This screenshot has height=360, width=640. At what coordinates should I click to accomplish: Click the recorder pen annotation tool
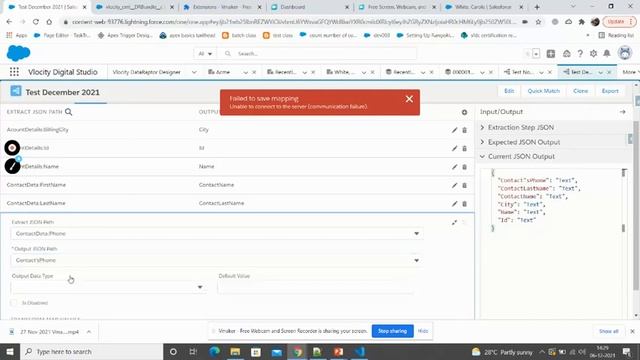coord(12,166)
